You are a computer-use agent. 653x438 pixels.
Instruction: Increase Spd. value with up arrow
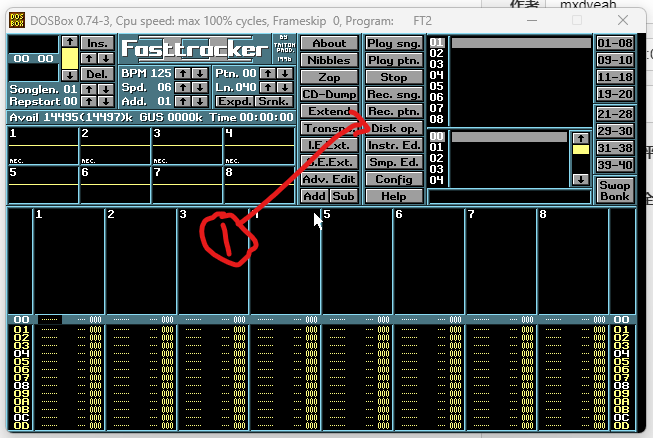183,87
